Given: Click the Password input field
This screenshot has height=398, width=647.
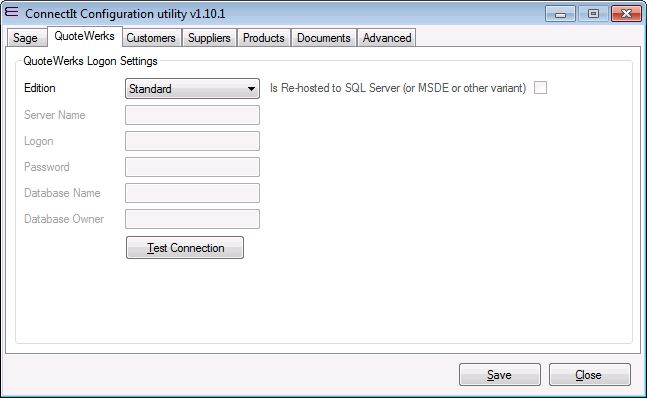Looking at the screenshot, I should click(192, 167).
